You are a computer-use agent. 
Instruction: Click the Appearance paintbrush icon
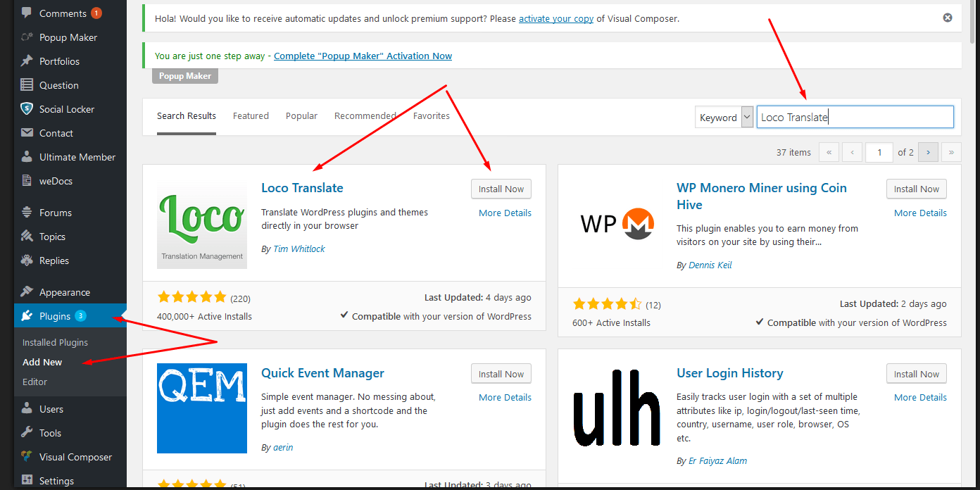coord(27,292)
